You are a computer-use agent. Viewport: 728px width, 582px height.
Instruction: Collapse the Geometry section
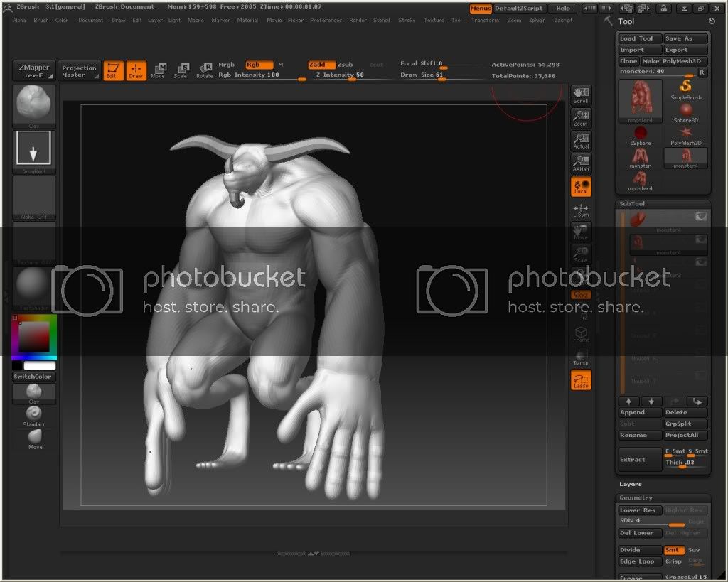[636, 497]
